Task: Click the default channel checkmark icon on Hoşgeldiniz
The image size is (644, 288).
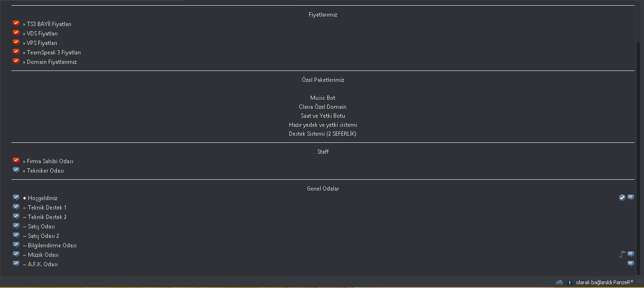Action: point(622,198)
